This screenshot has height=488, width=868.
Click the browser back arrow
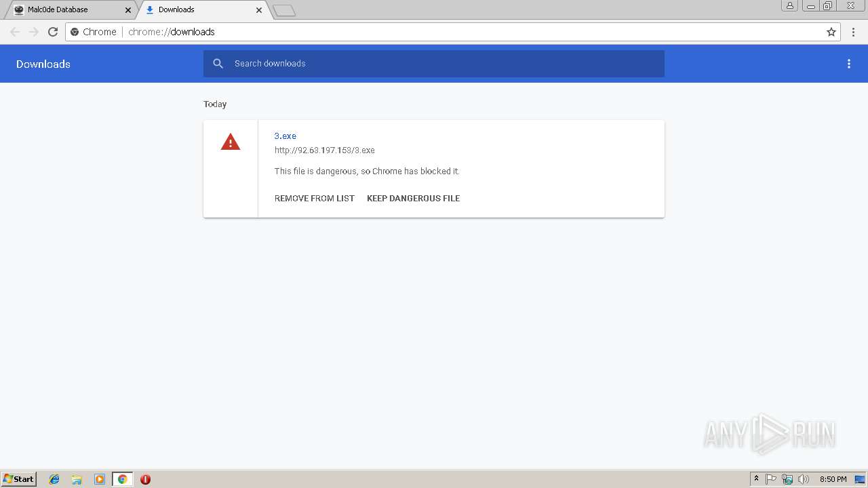coord(15,32)
